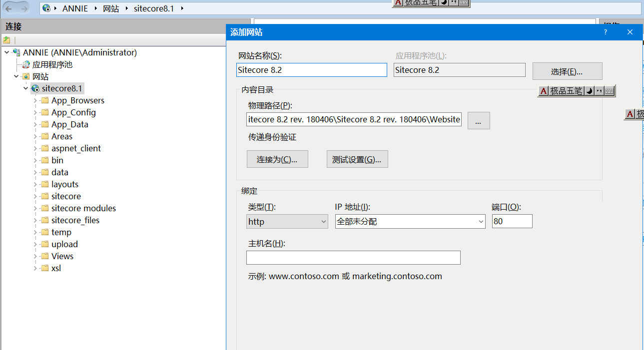Click the globe icon in address bar
This screenshot has height=350, width=644.
46,8
